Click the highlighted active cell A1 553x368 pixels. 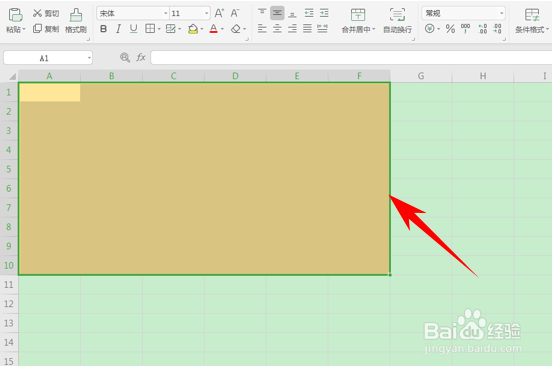(50, 92)
